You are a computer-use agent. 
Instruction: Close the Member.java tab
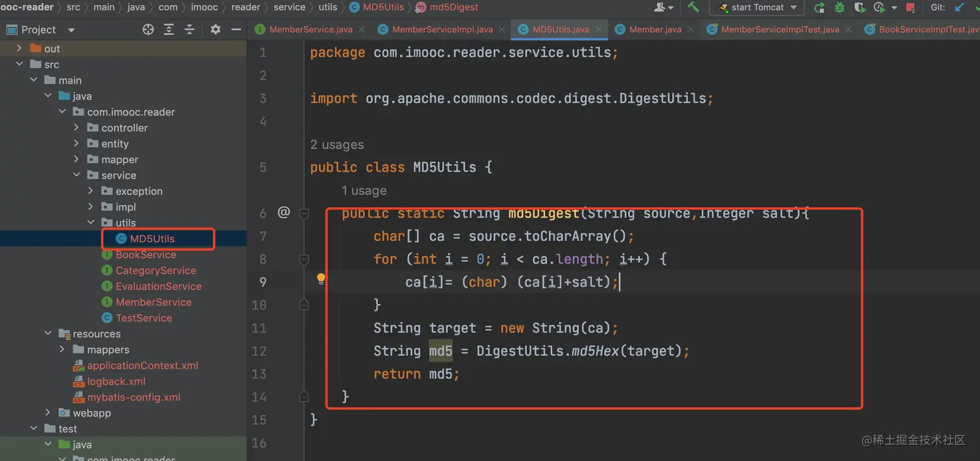[691, 29]
